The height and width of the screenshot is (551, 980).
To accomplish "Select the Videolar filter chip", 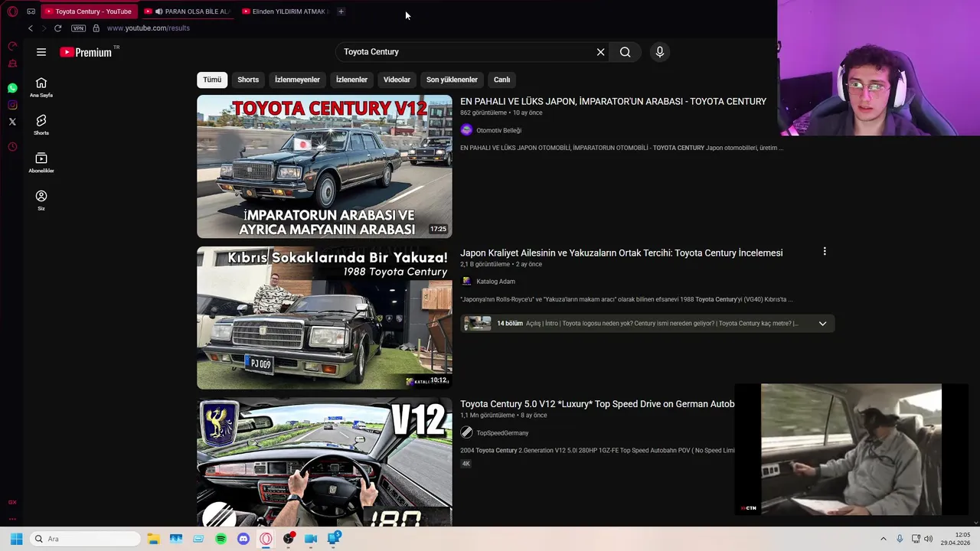I will click(397, 80).
